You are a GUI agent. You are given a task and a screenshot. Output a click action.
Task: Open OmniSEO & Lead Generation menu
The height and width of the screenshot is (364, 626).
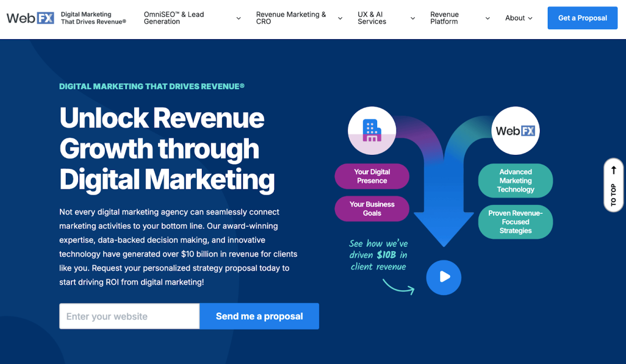click(x=174, y=18)
